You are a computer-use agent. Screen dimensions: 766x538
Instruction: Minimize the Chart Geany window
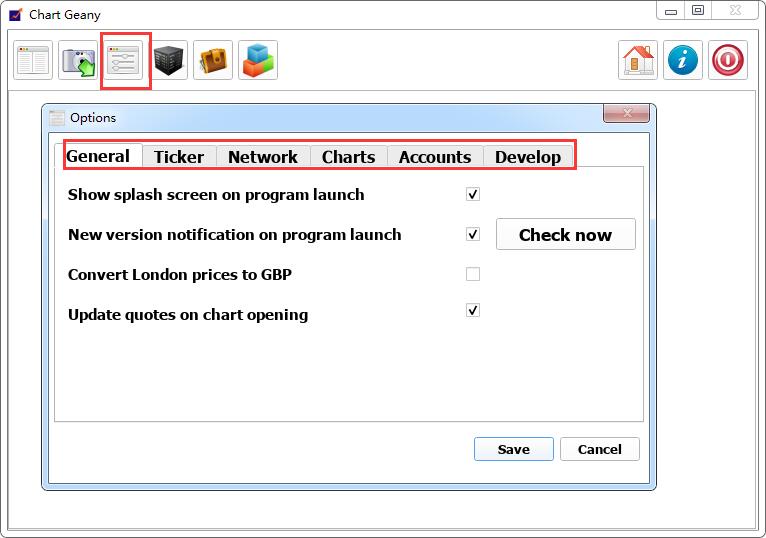pos(671,11)
